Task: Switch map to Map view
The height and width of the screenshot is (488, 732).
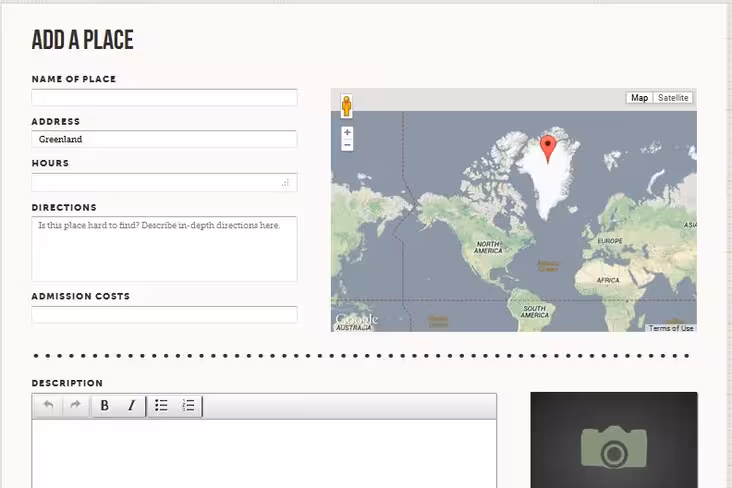Action: click(639, 98)
